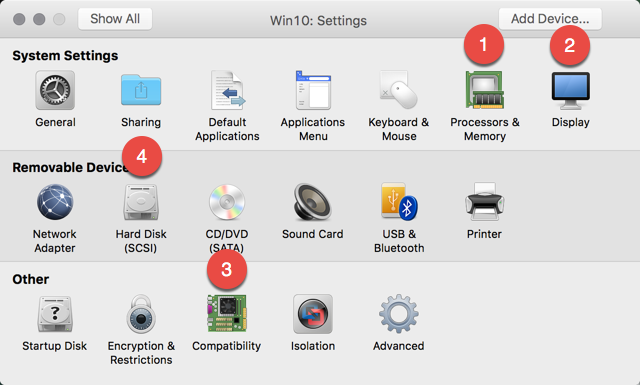Click the Add Device... button
Viewport: 640px width, 385px height.
point(550,19)
